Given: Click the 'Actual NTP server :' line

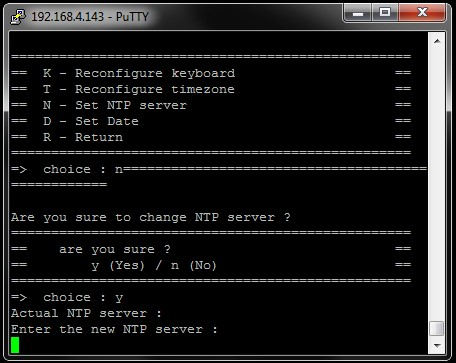Looking at the screenshot, I should (x=86, y=313).
